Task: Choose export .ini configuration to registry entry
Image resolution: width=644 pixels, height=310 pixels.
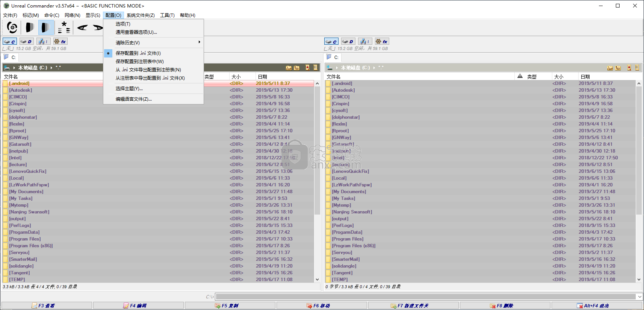Action: pos(153,70)
